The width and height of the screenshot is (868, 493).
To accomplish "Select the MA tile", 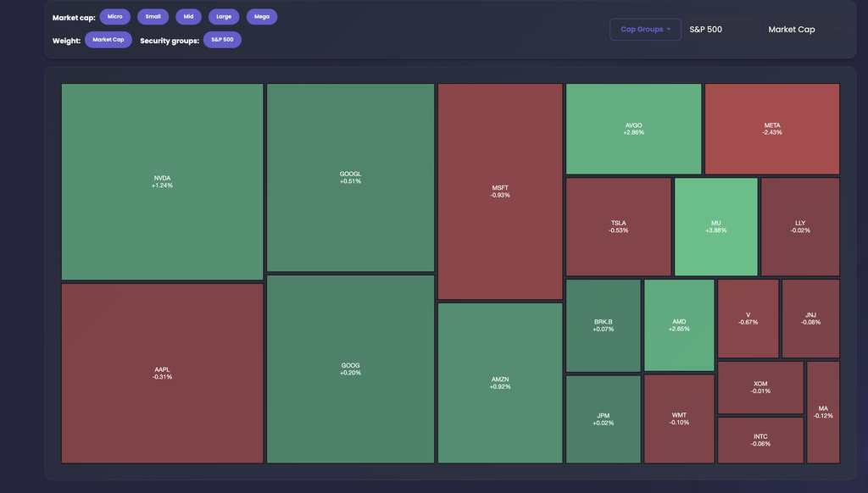I will tap(823, 413).
